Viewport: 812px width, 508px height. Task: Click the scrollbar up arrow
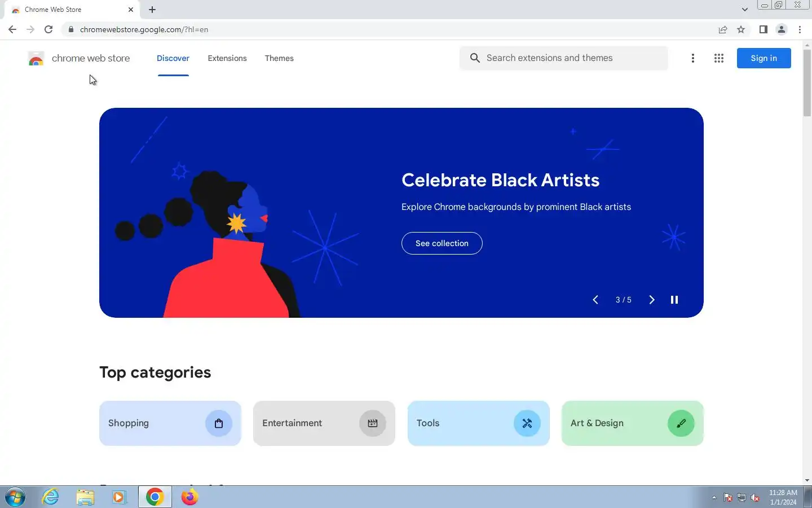click(807, 45)
